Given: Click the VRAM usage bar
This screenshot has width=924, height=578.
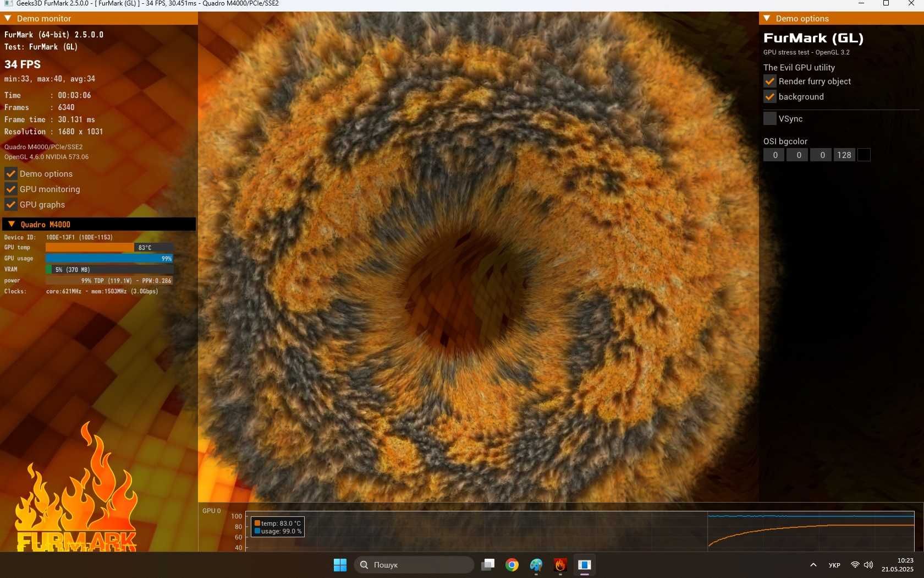Looking at the screenshot, I should 109,269.
